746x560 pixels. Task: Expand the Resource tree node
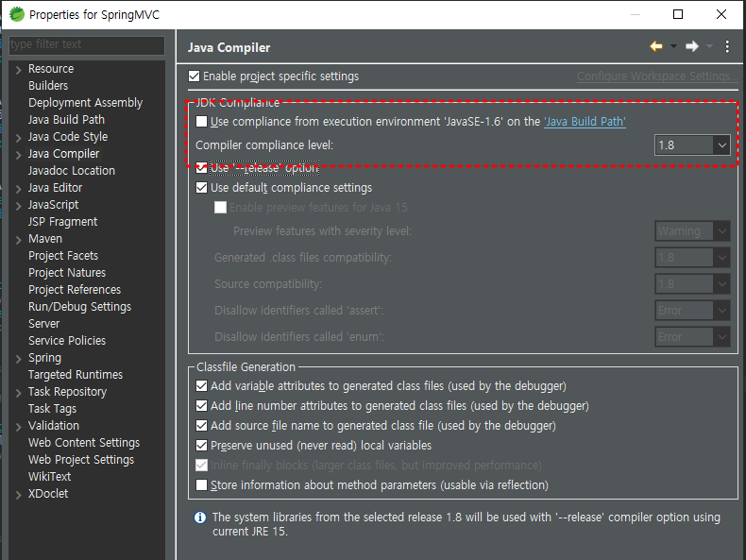[x=19, y=70]
